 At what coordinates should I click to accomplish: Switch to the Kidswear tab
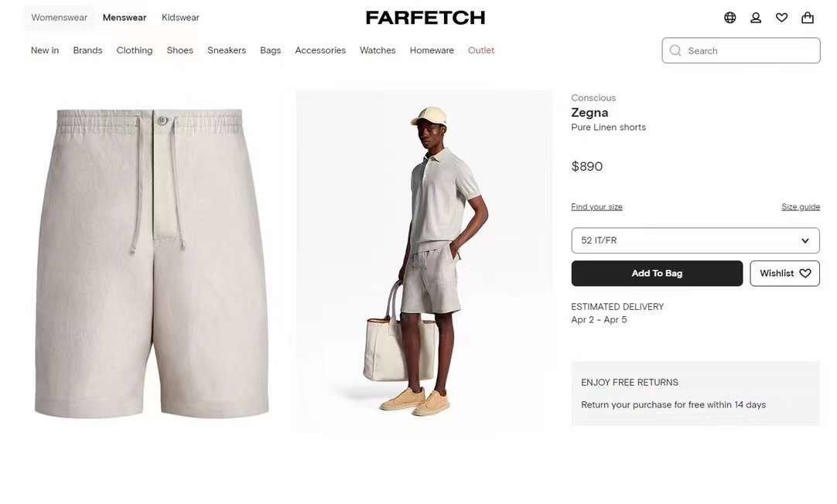tap(180, 18)
